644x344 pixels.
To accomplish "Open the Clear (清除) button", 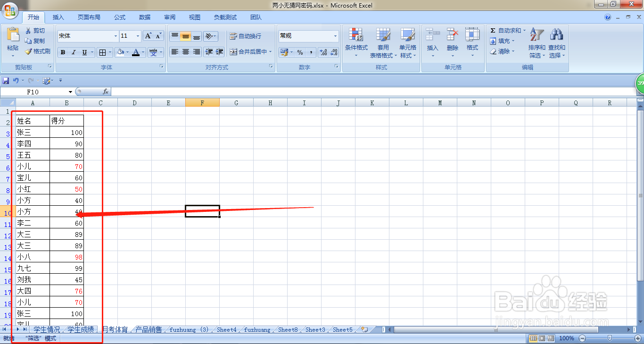I will tap(502, 51).
